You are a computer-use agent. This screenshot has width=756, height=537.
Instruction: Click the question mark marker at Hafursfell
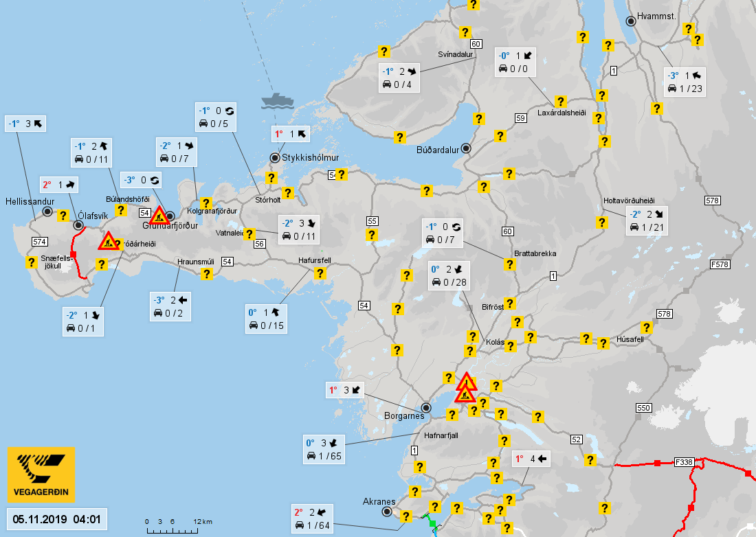[320, 273]
